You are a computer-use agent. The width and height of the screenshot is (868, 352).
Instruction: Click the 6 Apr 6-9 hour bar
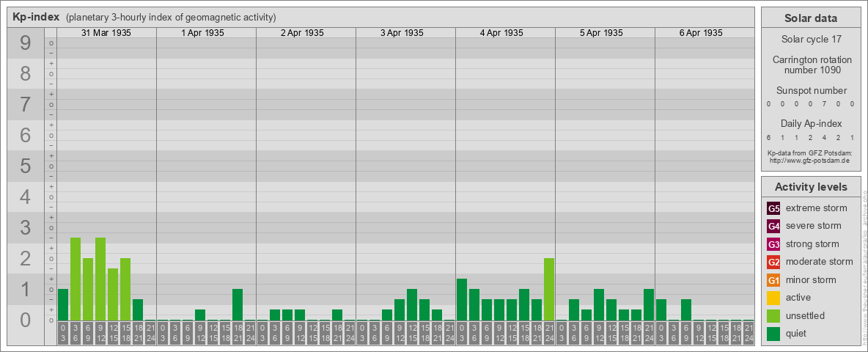point(686,309)
